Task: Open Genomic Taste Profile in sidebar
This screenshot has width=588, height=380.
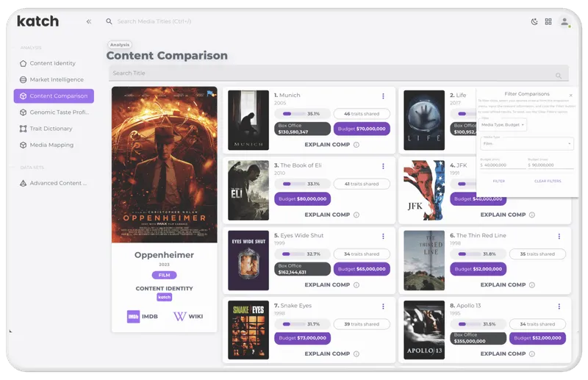Action: click(x=54, y=112)
